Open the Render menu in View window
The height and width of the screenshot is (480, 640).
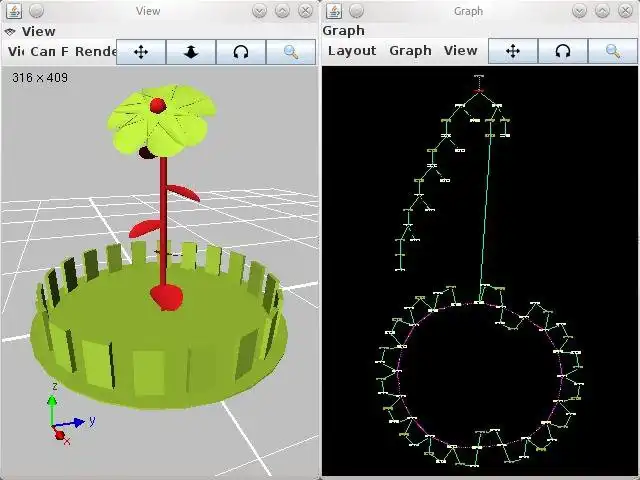(96, 51)
